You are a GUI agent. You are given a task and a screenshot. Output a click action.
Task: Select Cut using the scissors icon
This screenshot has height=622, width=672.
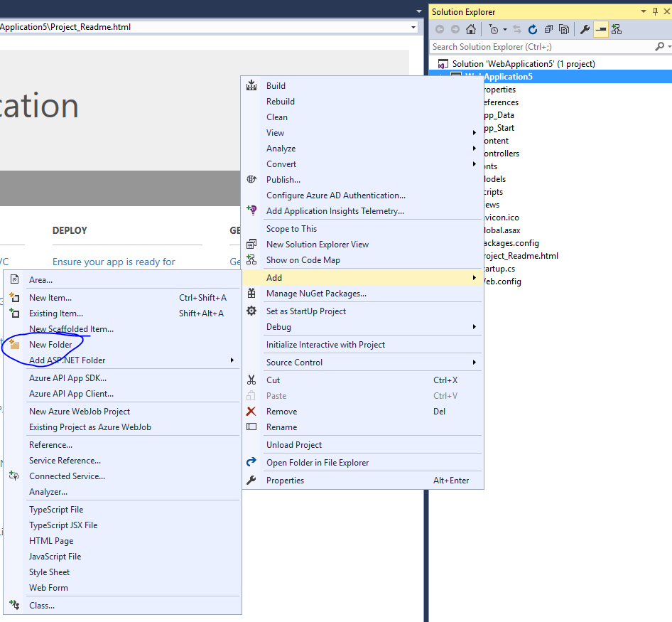(251, 380)
